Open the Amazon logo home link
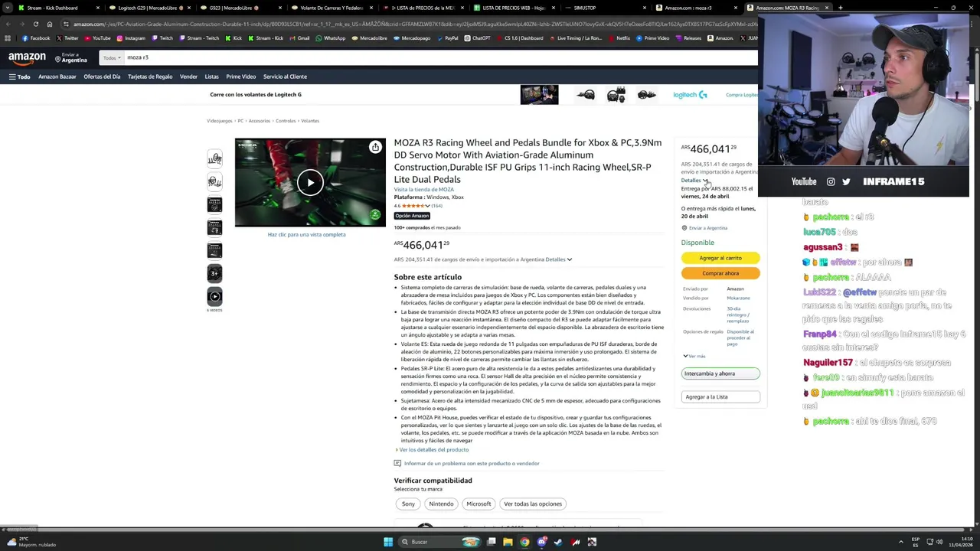 pyautogui.click(x=28, y=57)
